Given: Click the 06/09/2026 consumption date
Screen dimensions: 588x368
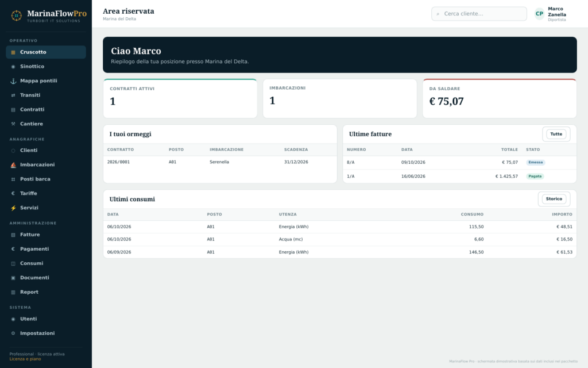Looking at the screenshot, I should (x=119, y=252).
